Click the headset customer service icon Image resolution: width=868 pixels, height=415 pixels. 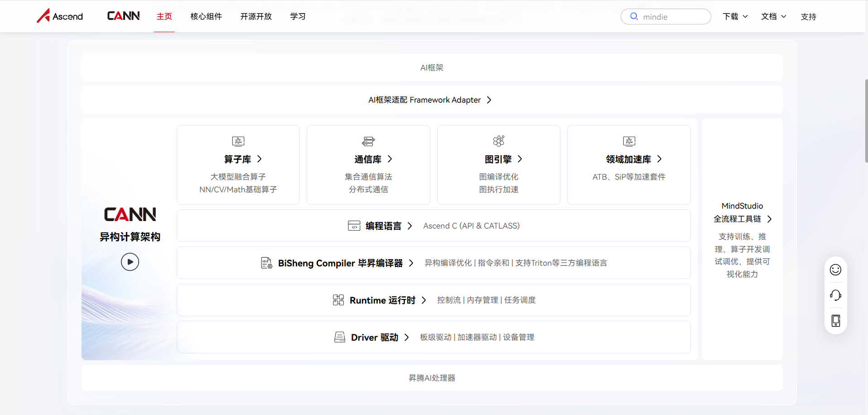835,295
